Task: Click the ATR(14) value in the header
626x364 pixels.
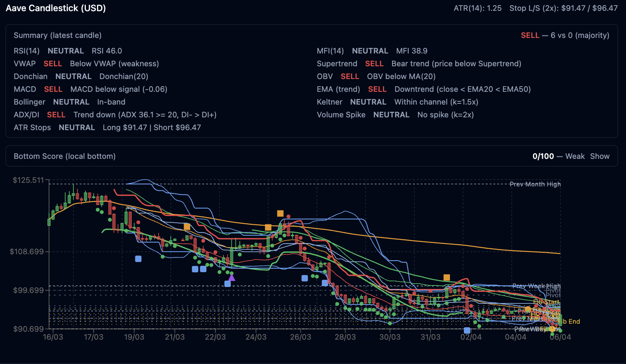Action: (x=477, y=8)
